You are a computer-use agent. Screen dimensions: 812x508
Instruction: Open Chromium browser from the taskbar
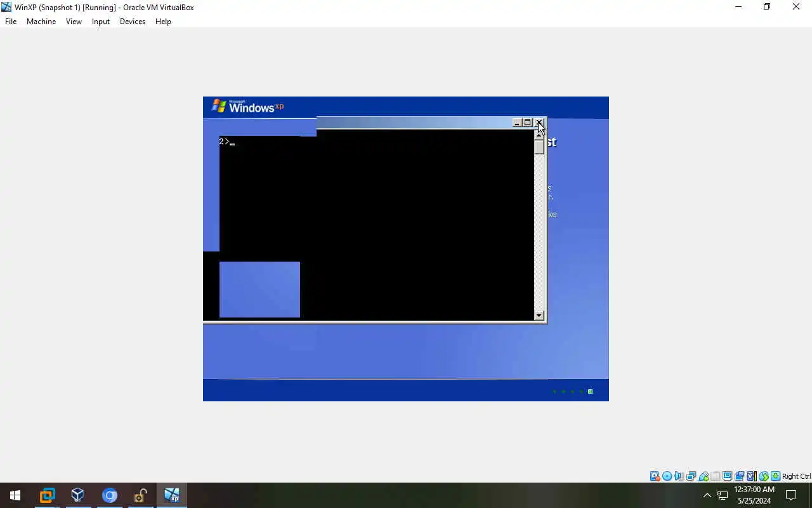(109, 495)
